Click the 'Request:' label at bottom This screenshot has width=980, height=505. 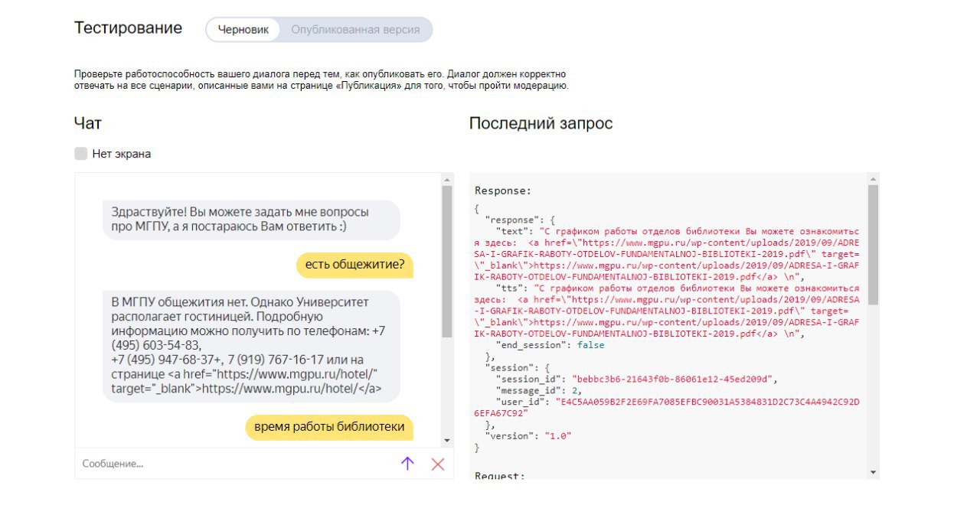point(498,476)
